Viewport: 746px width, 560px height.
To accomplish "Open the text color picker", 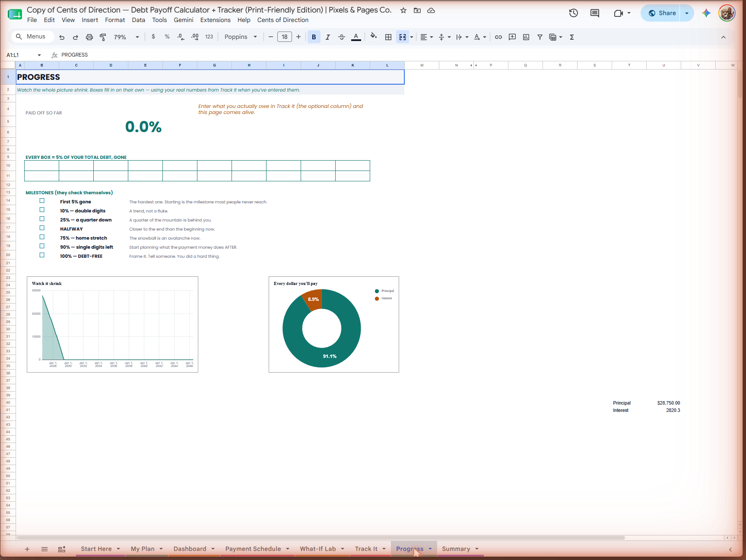I will (x=356, y=37).
